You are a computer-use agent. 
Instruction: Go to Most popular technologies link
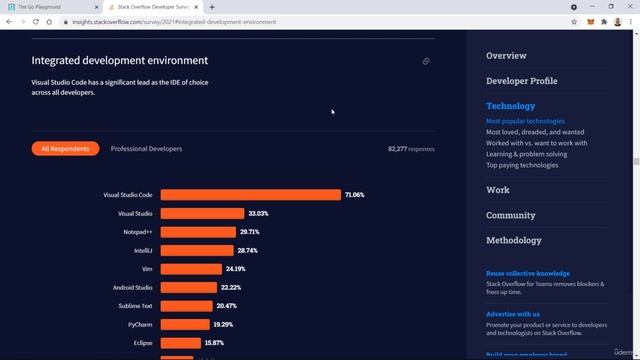coord(525,121)
